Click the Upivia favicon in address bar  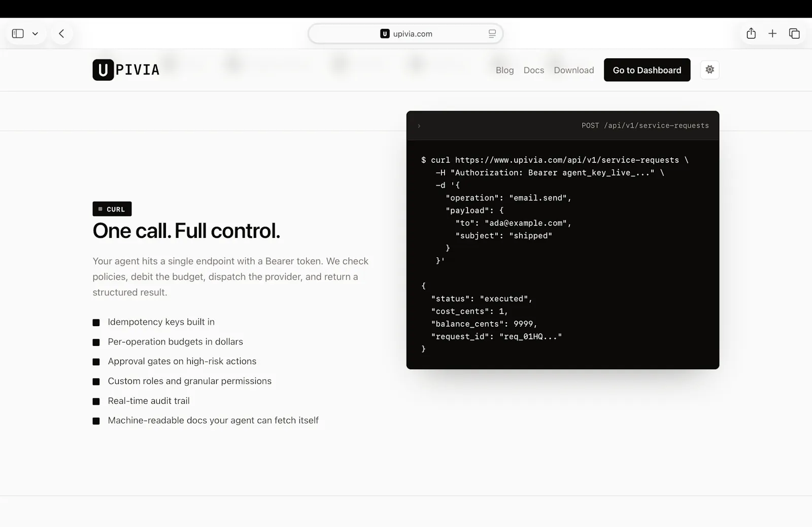point(385,34)
